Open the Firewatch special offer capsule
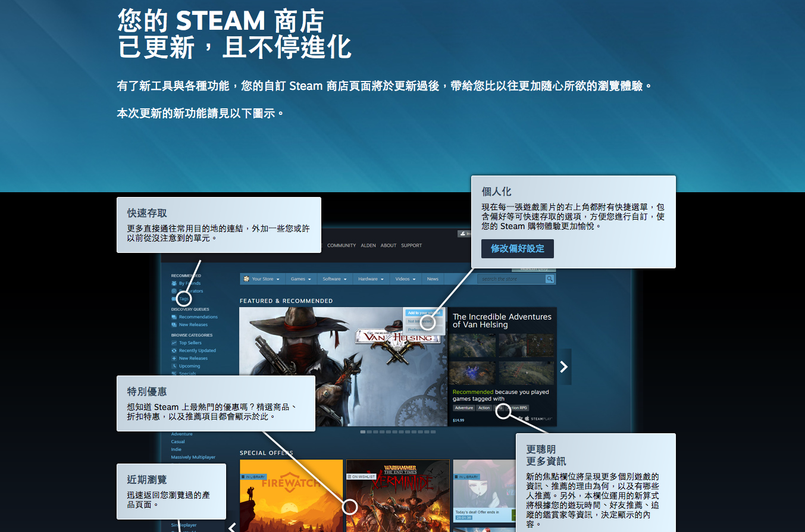805x532 pixels. pos(292,496)
